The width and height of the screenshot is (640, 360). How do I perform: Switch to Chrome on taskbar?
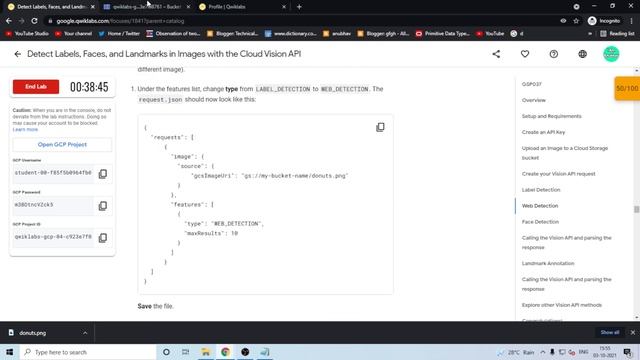point(225,352)
